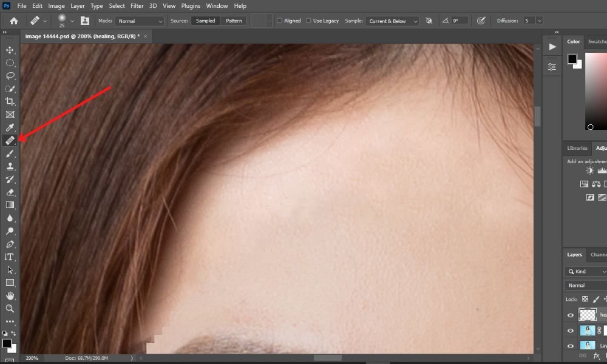Switch to the Libraries tab
The width and height of the screenshot is (607, 364).
pyautogui.click(x=577, y=148)
